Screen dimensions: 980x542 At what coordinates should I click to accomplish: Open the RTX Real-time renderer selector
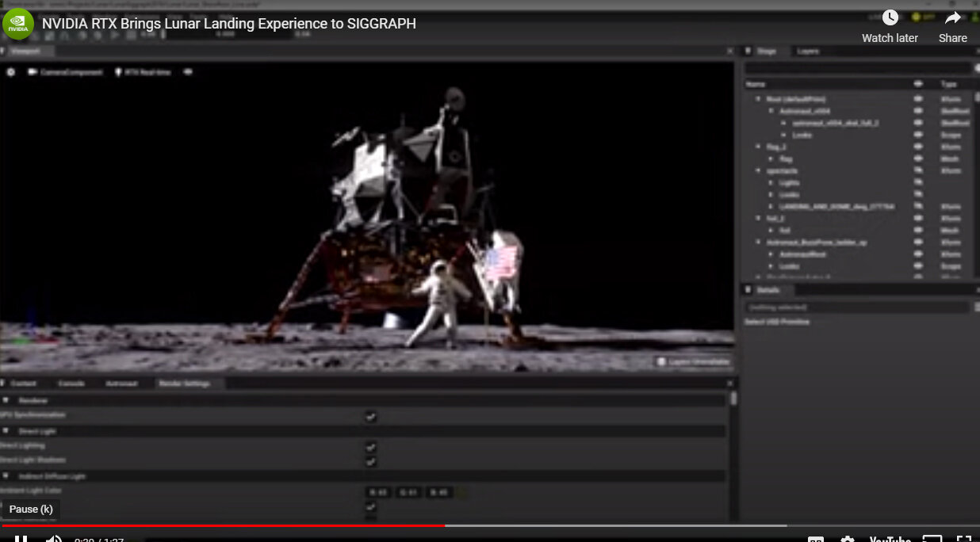[143, 72]
